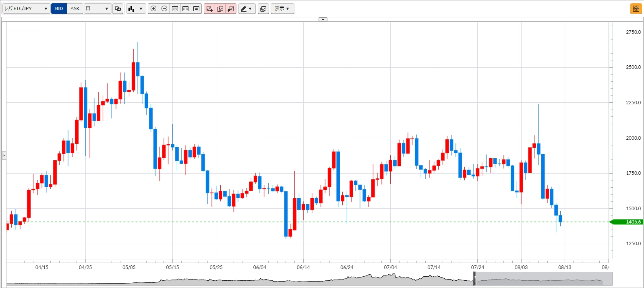The image size is (644, 288).
Task: Click the crosshair display icon
Action: pyautogui.click(x=175, y=8)
